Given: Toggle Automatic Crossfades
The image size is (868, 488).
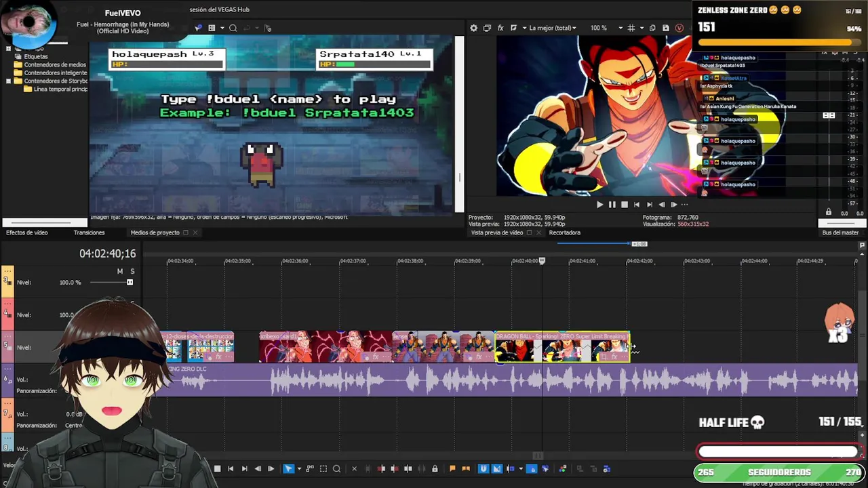Looking at the screenshot, I should tap(496, 468).
